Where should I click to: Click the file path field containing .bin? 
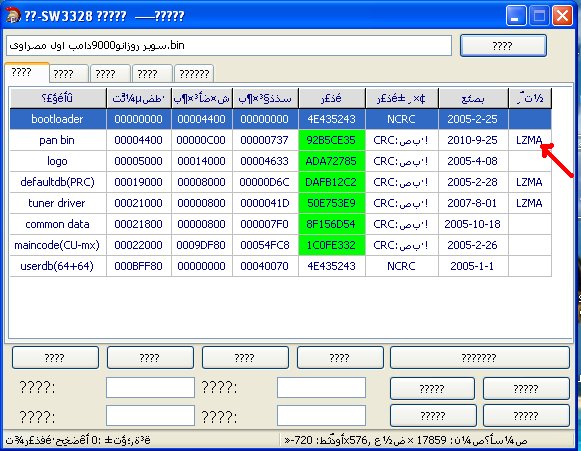(x=229, y=46)
